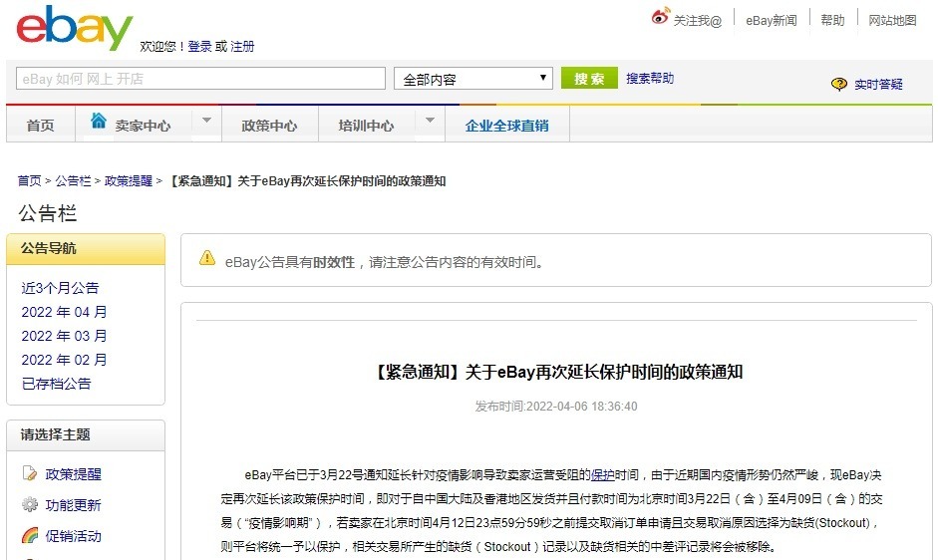Click into the eBay search field

(200, 79)
